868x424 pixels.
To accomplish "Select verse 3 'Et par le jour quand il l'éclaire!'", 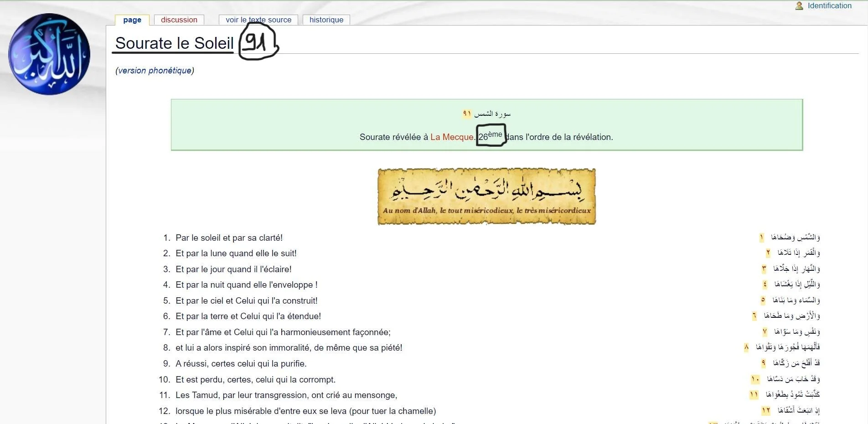I will click(233, 269).
